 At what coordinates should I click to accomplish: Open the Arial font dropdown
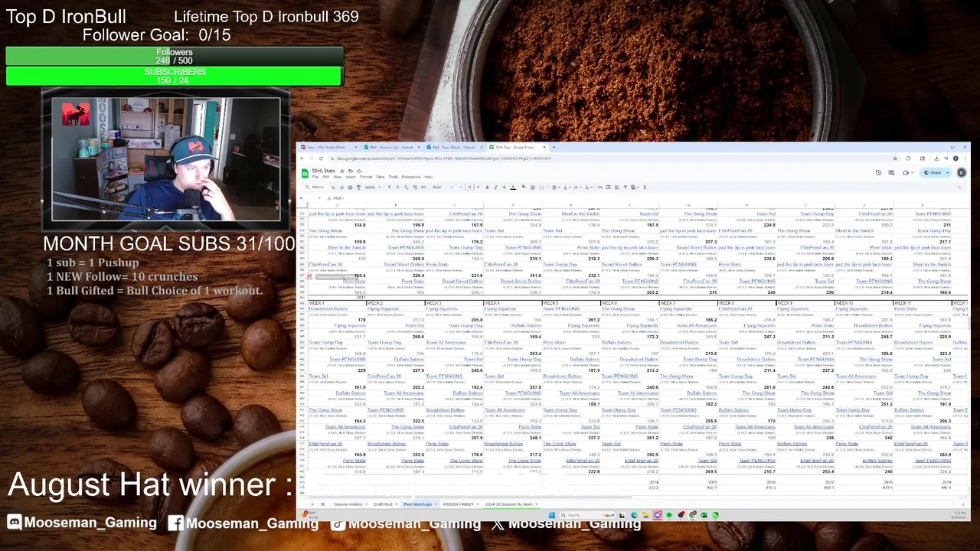pos(443,187)
